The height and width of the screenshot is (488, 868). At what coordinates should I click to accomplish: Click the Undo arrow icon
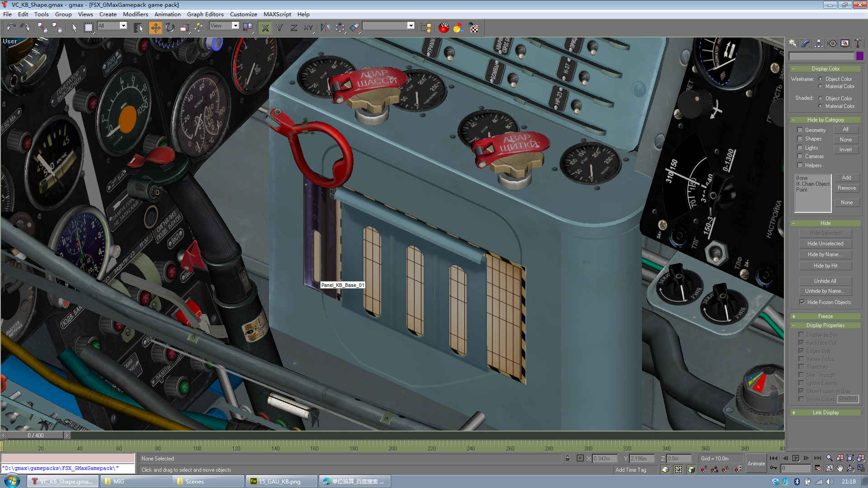pos(11,28)
